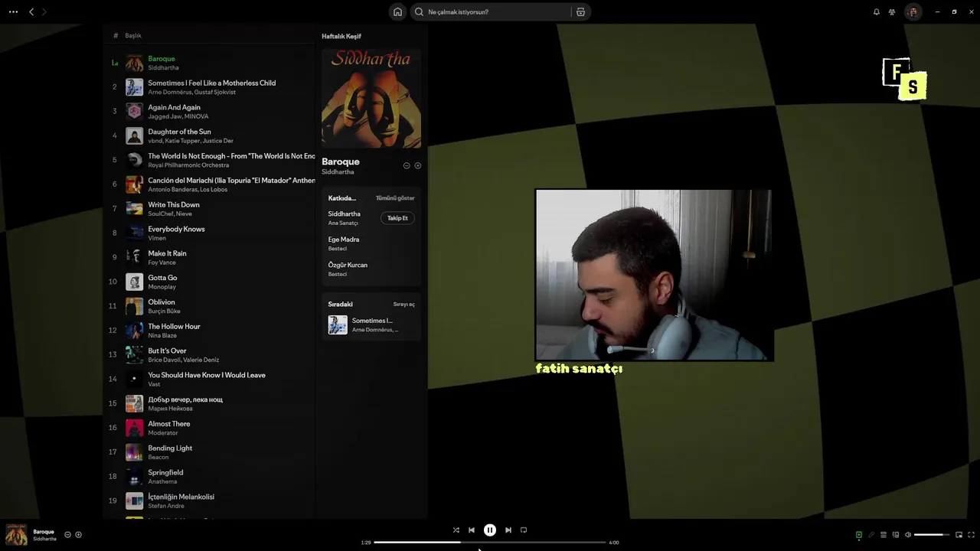Open artist 'Foy Vance' link

pos(162,262)
